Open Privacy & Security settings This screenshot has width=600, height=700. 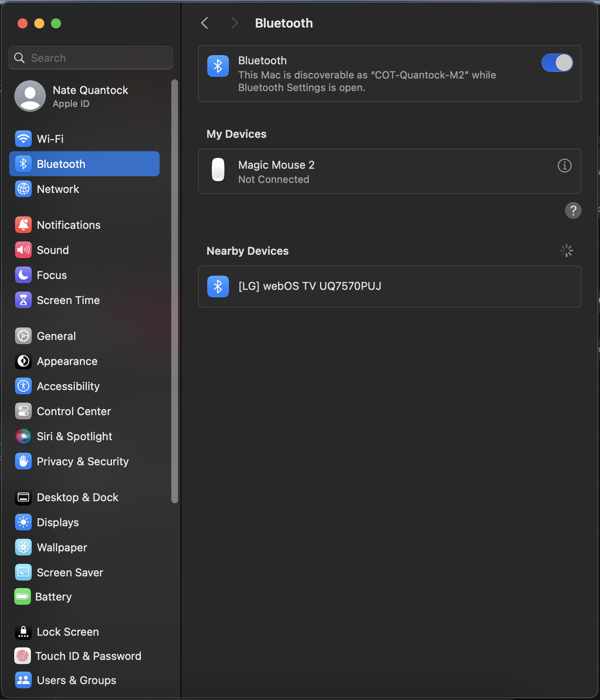point(82,462)
